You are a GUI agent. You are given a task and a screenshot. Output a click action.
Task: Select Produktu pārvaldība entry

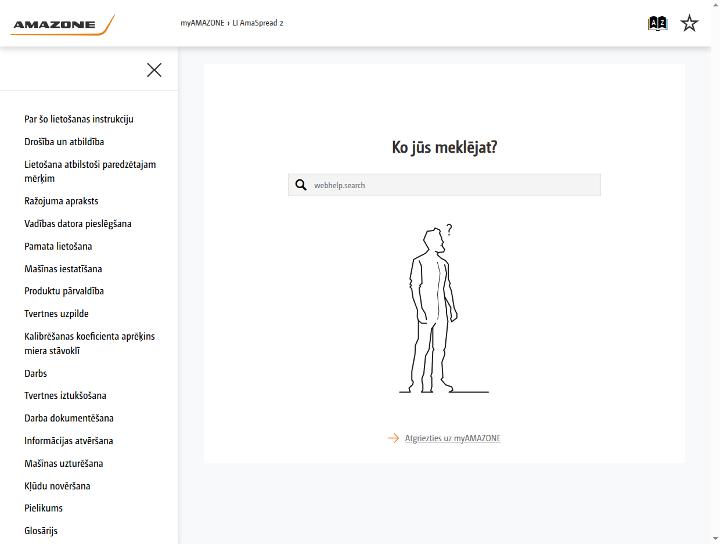pos(64,291)
